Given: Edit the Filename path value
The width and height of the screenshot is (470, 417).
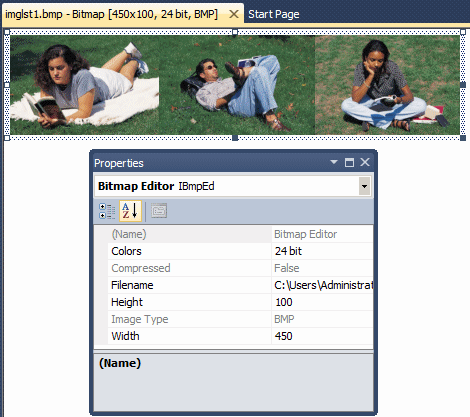Looking at the screenshot, I should pos(322,285).
